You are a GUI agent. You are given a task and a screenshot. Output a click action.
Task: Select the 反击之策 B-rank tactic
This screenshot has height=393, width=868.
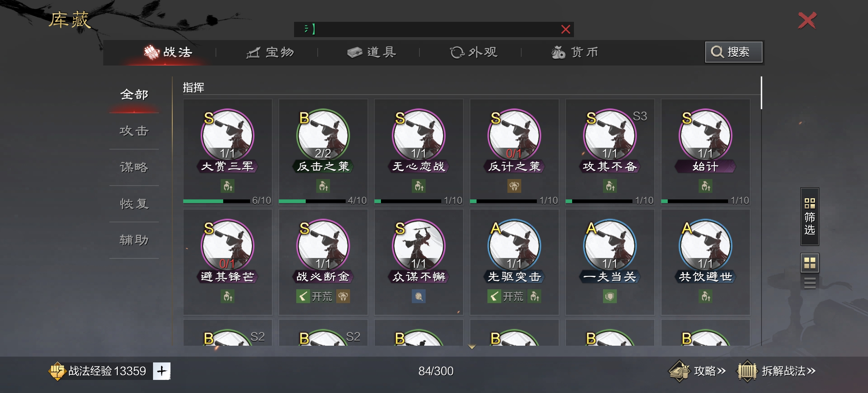323,135
